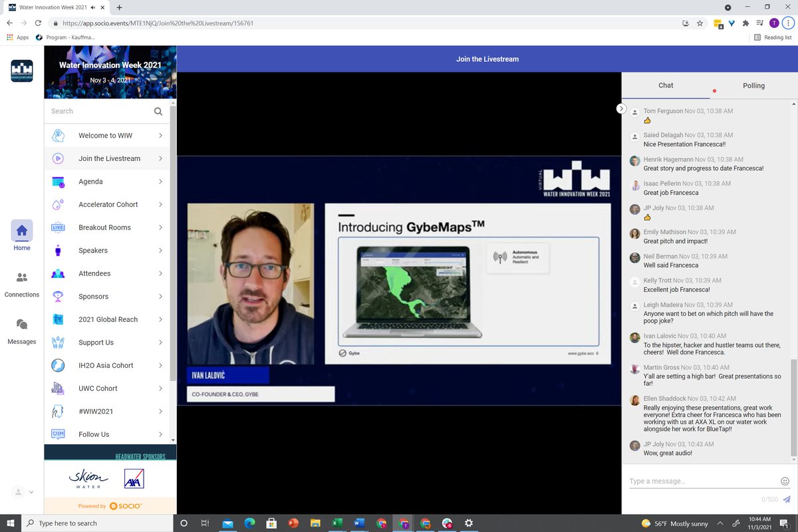Viewport: 798px width, 532px height.
Task: Expand the Join the Livestream chevron
Action: coord(161,158)
